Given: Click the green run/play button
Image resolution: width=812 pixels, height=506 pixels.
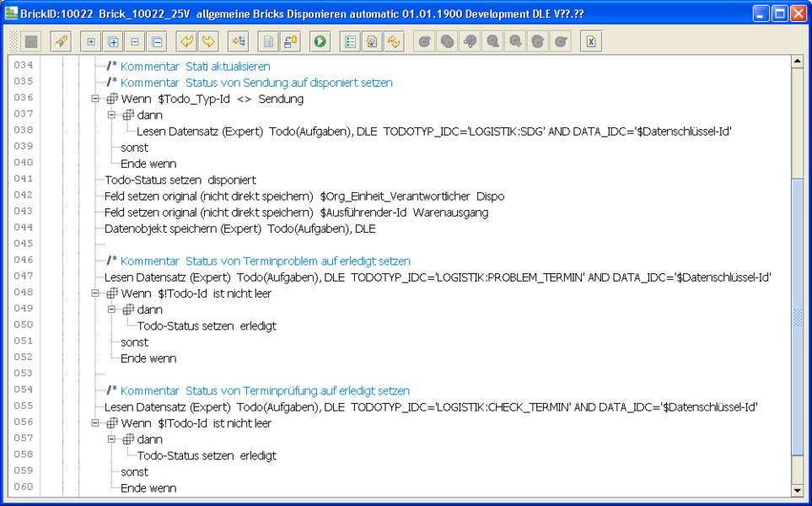Looking at the screenshot, I should pos(320,41).
